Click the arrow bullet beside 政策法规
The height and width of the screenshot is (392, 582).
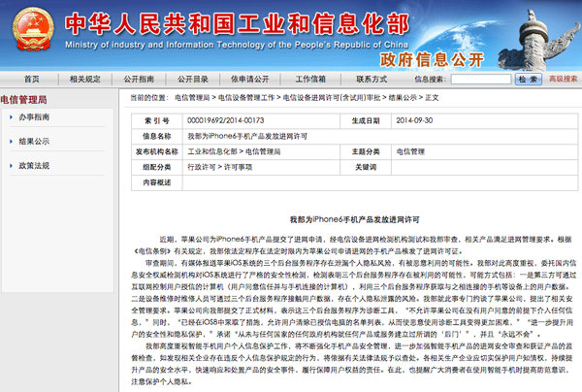[11, 166]
